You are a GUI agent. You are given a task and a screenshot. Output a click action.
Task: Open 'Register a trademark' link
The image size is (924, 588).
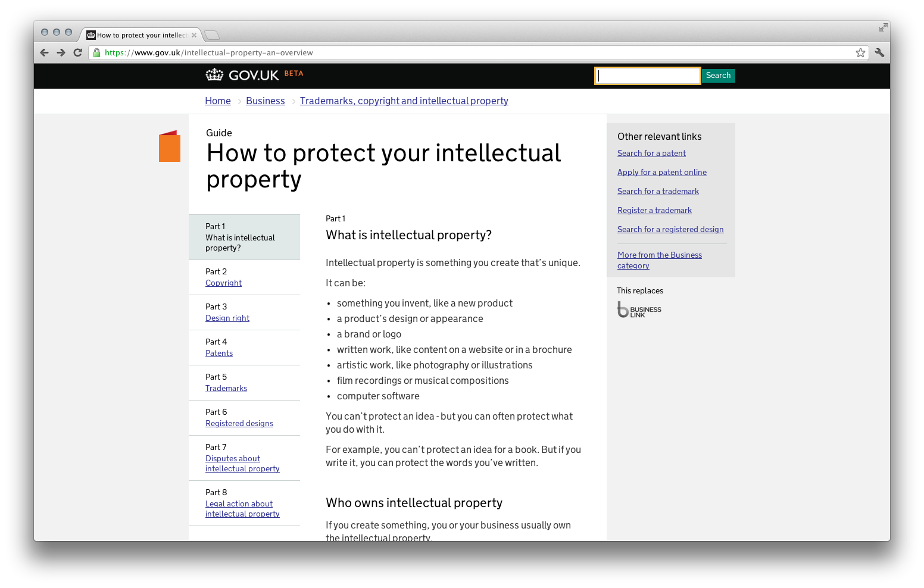pos(654,211)
